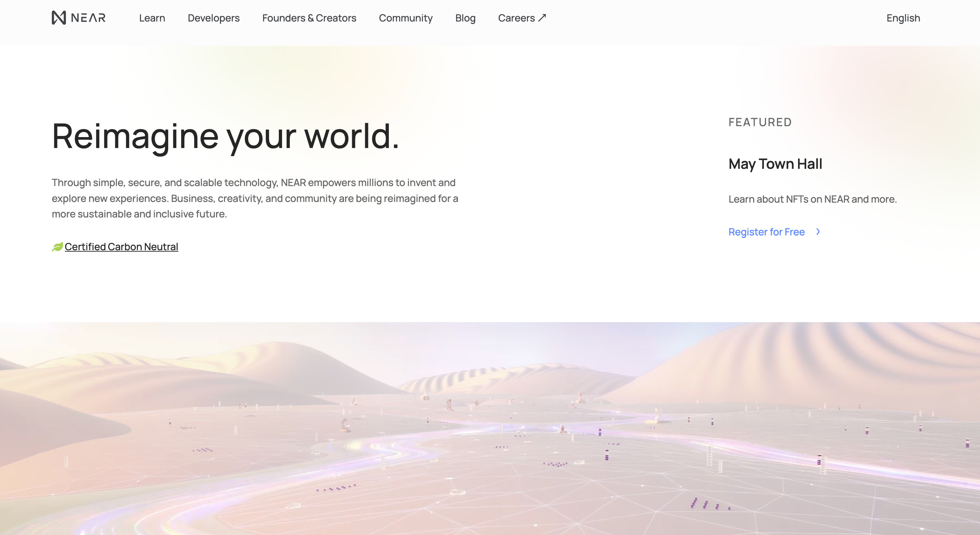Click the Reimagine your world headline

[225, 136]
